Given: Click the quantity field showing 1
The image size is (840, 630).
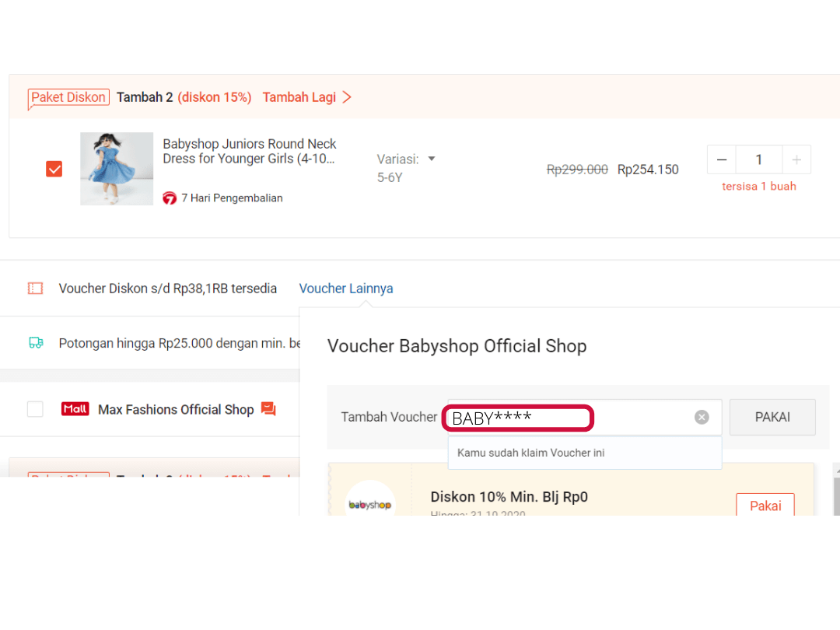Looking at the screenshot, I should click(759, 159).
